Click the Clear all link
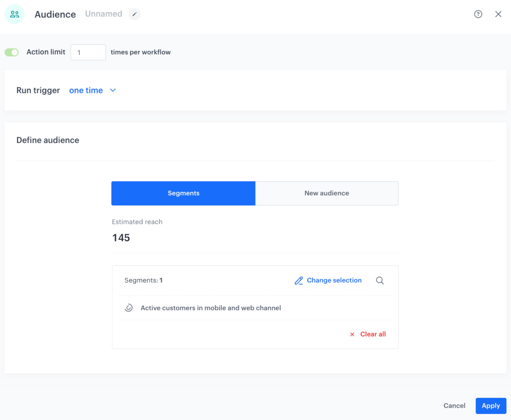Image resolution: width=511 pixels, height=420 pixels. click(373, 334)
